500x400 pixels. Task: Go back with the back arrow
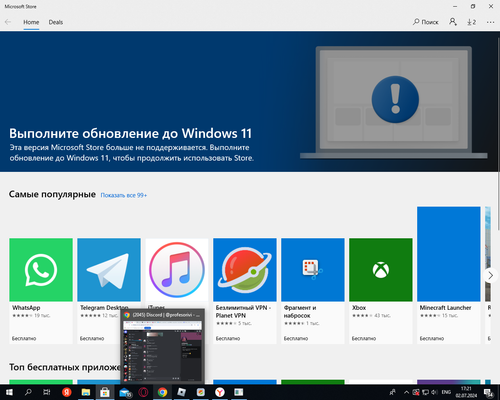pyautogui.click(x=8, y=22)
